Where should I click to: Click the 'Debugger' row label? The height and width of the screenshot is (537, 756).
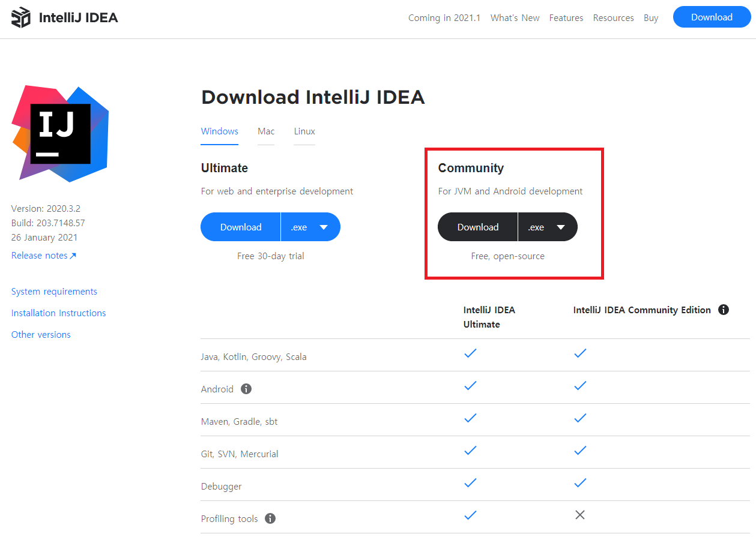pyautogui.click(x=222, y=487)
